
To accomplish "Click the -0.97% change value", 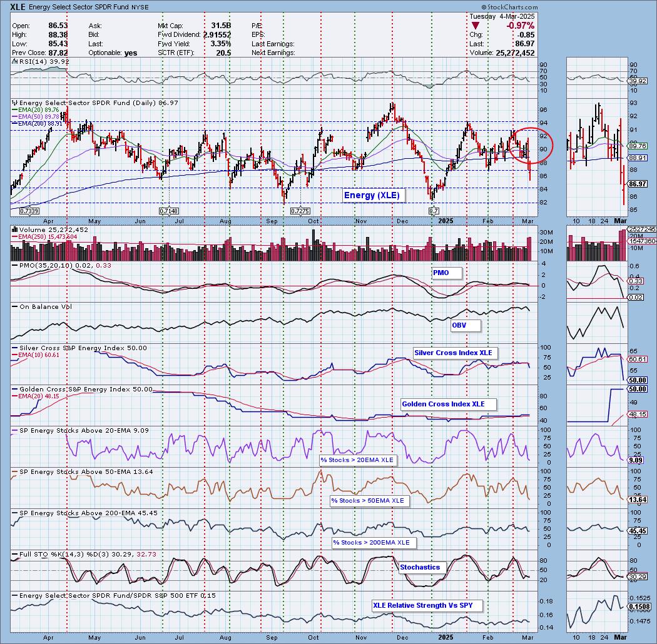I will pyautogui.click(x=520, y=26).
